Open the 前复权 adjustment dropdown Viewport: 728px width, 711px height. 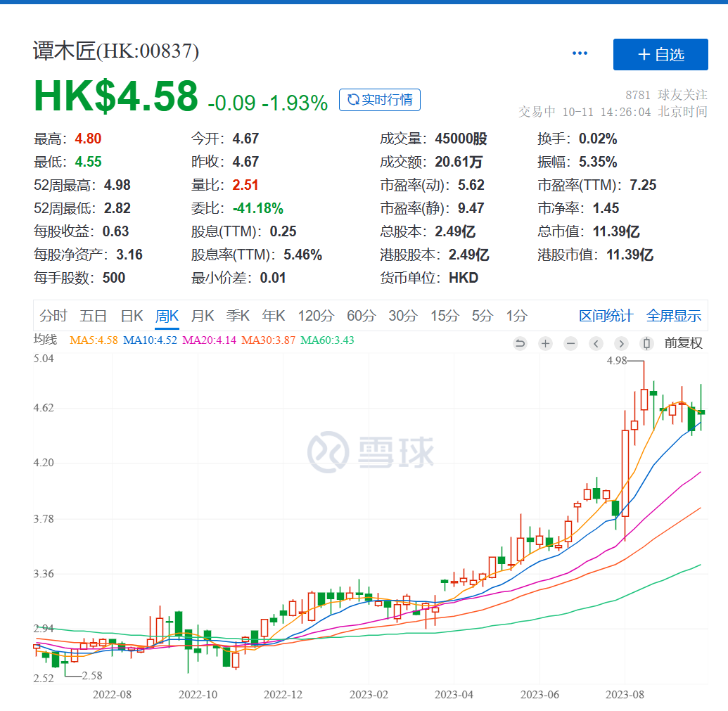tap(683, 343)
